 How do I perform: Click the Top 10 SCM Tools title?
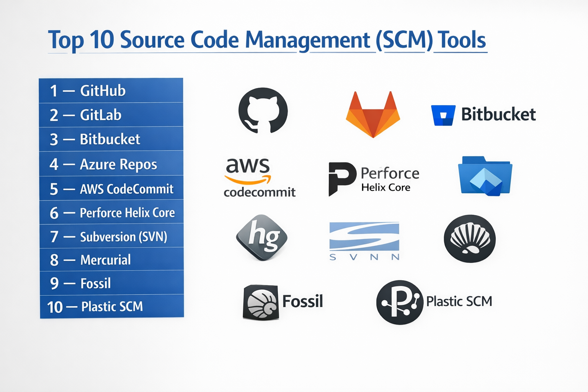[267, 40]
